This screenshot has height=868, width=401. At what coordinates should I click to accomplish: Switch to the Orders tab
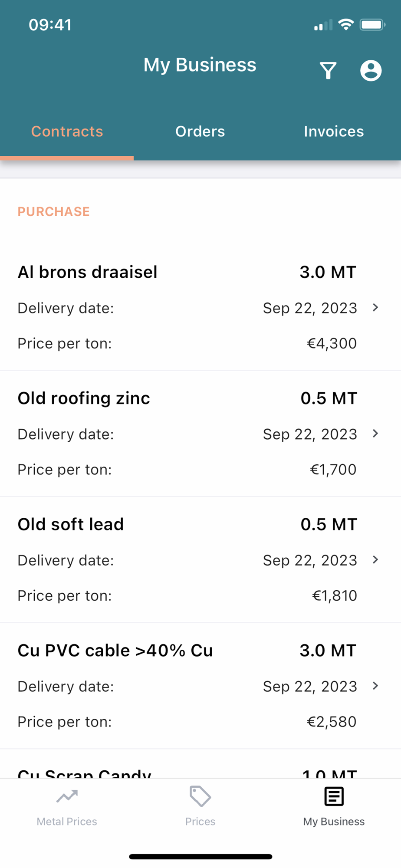click(x=200, y=132)
